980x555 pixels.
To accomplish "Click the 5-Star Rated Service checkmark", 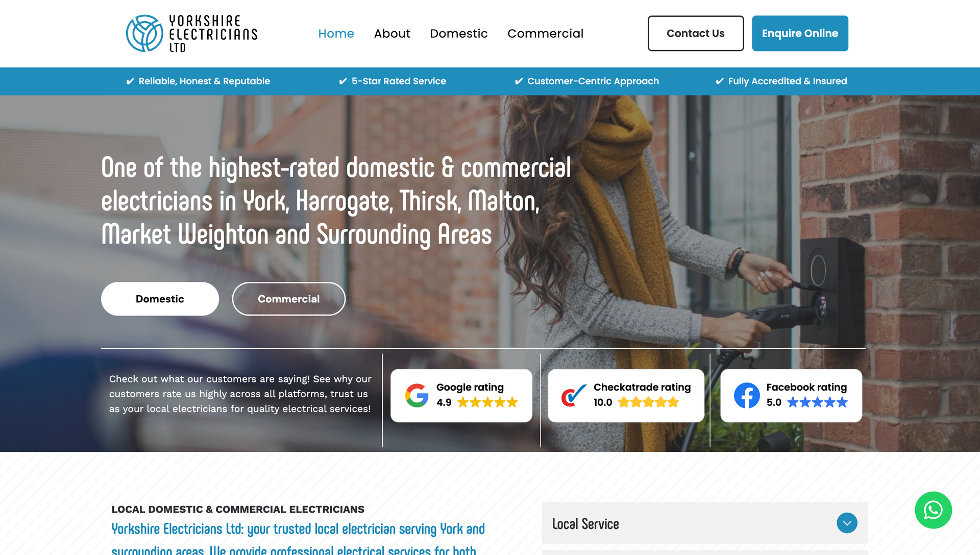I will (x=343, y=81).
